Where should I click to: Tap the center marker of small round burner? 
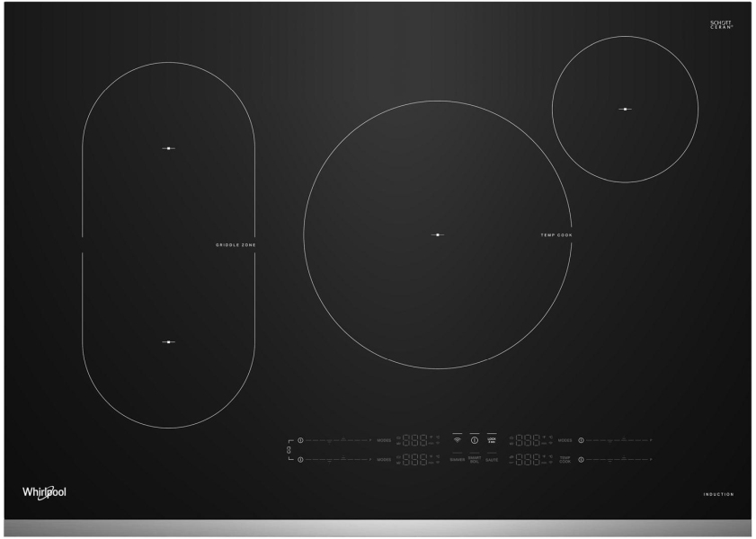tap(624, 110)
